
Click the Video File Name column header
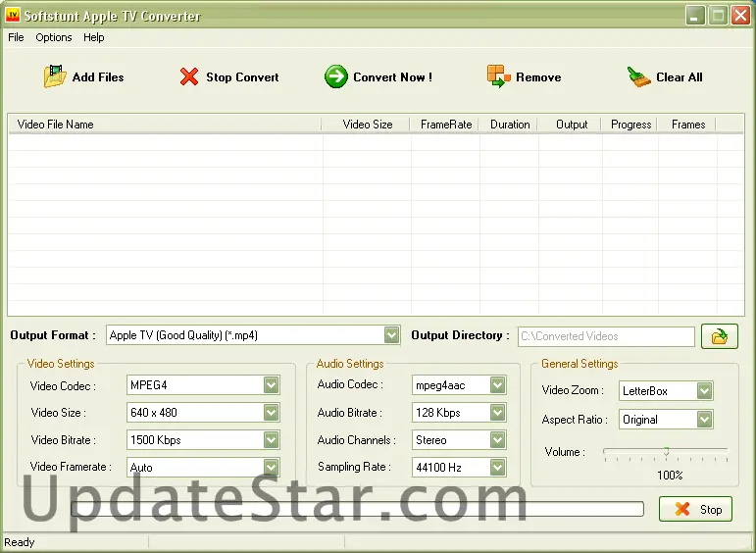click(x=165, y=125)
